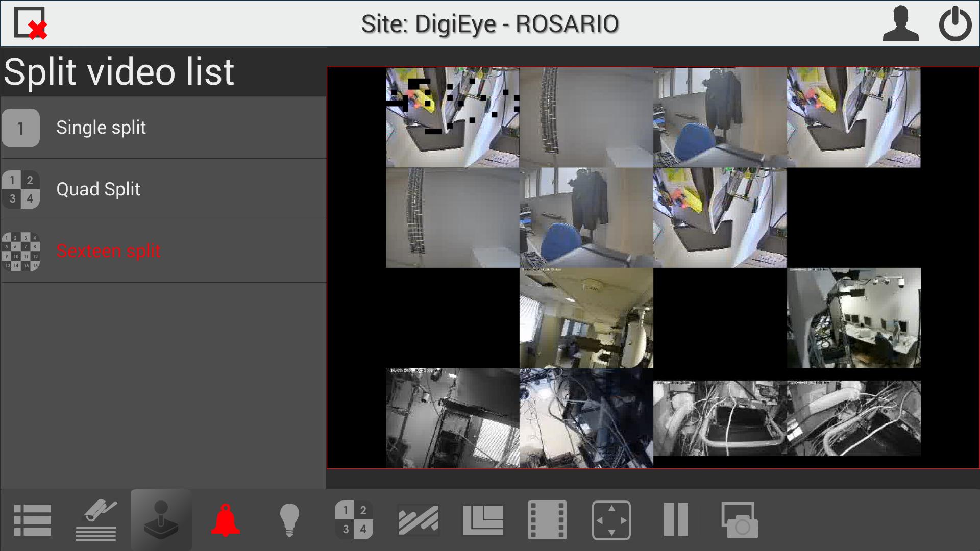Viewport: 980px width, 551px height.
Task: Open the layered layouts icon
Action: 483,520
